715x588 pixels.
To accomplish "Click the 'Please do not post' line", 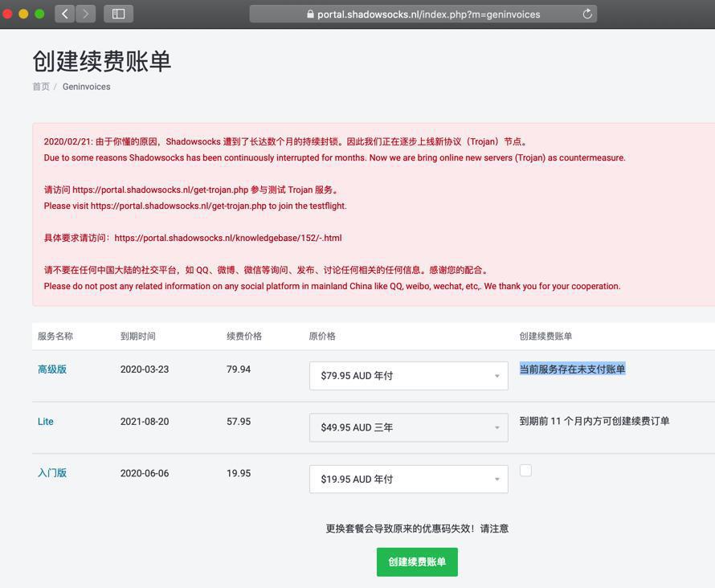I will pos(332,286).
